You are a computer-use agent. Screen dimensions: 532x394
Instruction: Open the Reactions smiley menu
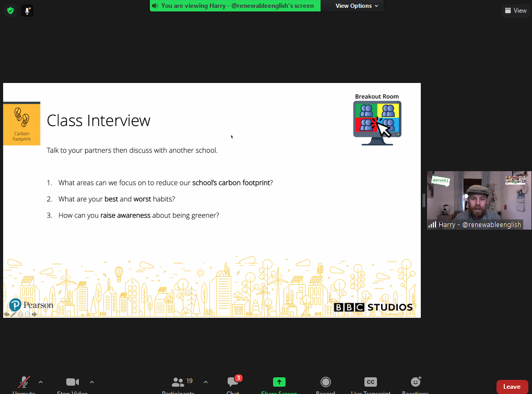pyautogui.click(x=416, y=384)
